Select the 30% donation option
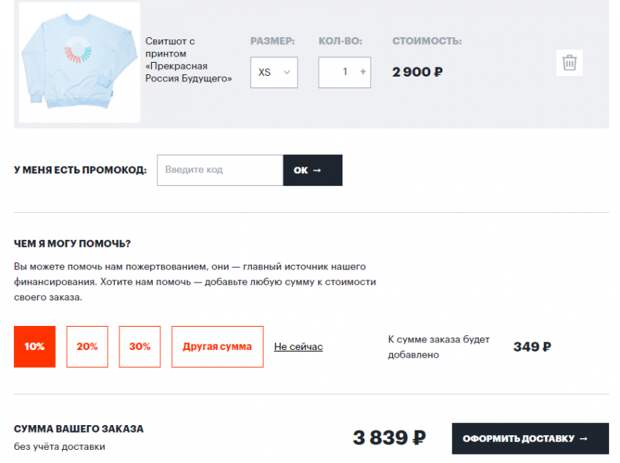Screen dimensions: 620x463 click(140, 347)
